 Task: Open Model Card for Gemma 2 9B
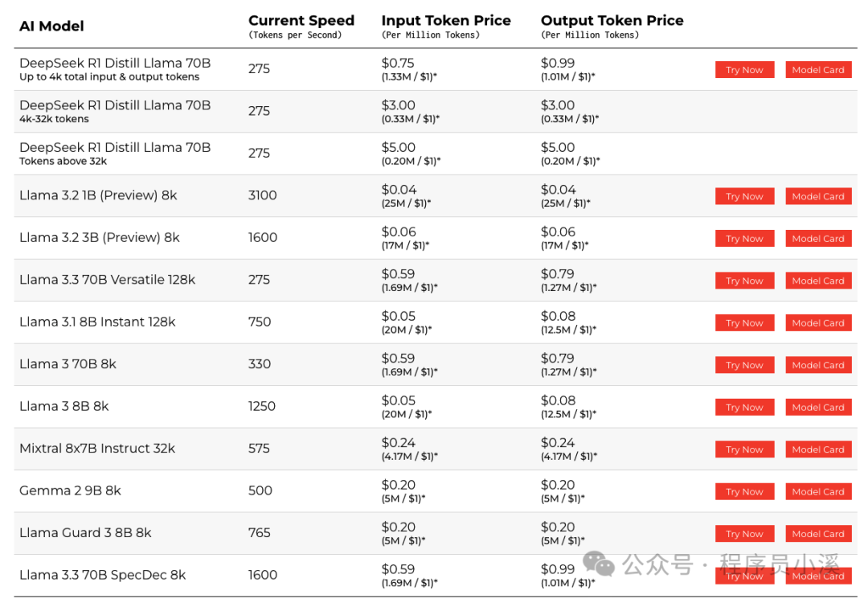818,491
